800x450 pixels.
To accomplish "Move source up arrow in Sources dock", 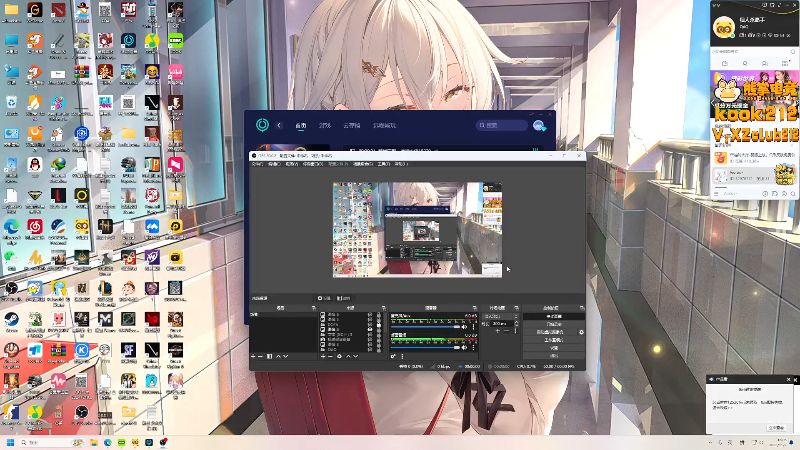I will pyautogui.click(x=348, y=356).
